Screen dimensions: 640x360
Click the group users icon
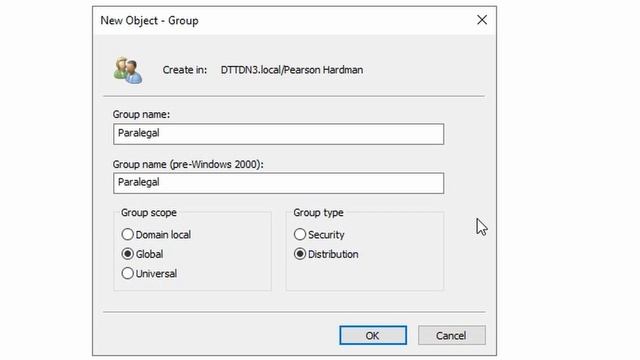coord(128,70)
